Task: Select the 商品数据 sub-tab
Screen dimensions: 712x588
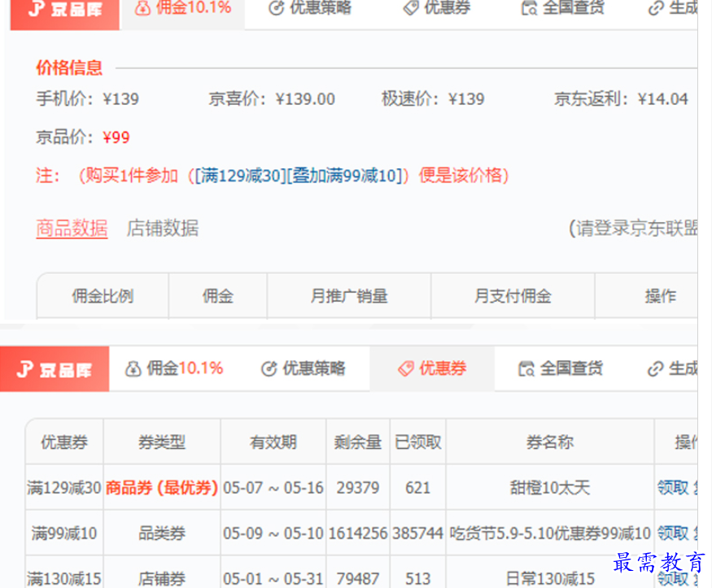Action: tap(72, 229)
